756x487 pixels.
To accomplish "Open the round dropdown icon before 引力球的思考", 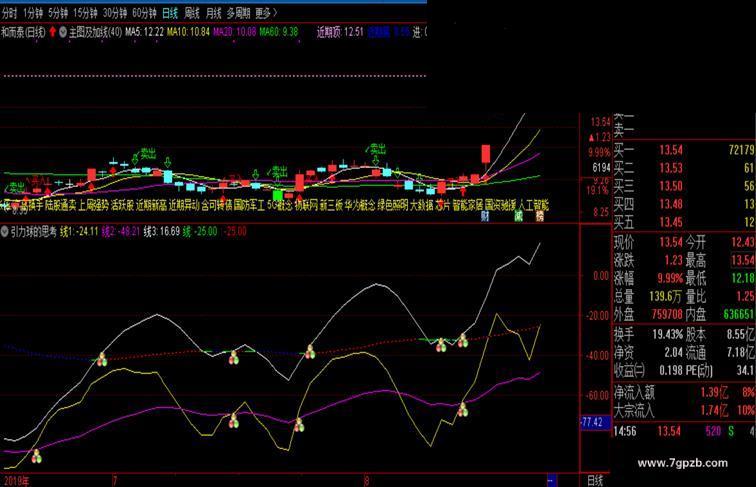I will coord(4,232).
